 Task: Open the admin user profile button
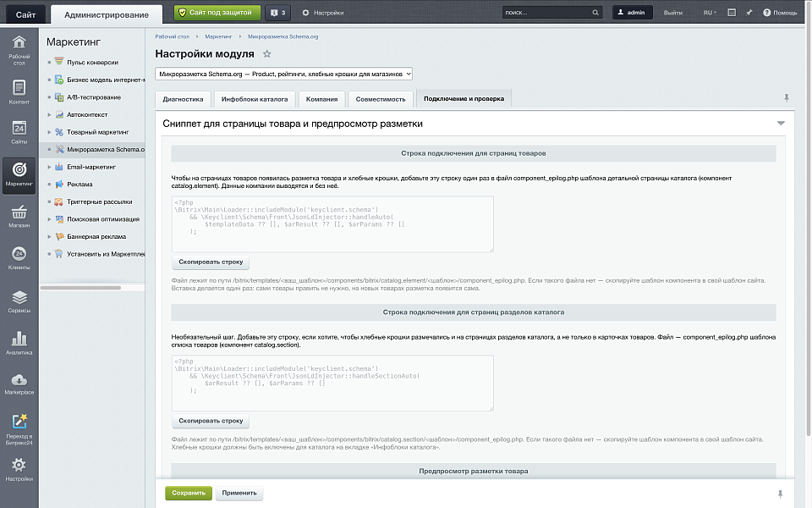pos(633,13)
